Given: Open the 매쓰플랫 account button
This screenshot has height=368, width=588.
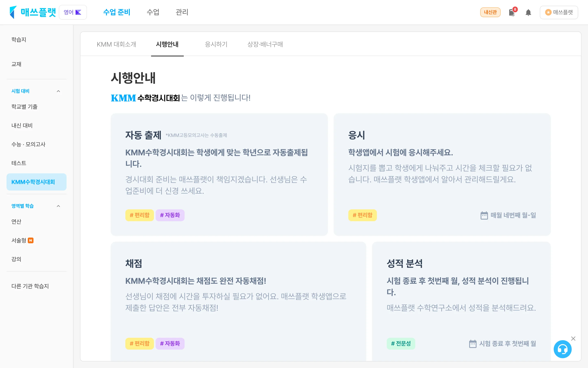Looking at the screenshot, I should point(559,12).
